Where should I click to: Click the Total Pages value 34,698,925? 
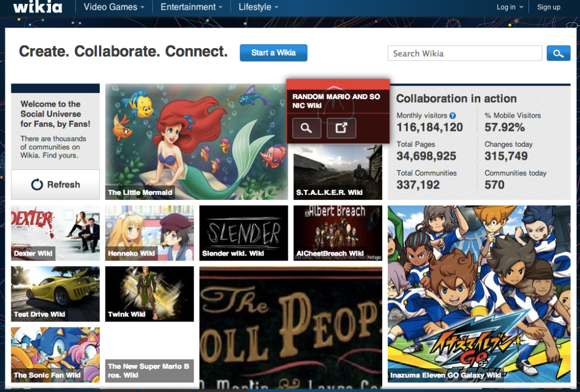pos(426,156)
